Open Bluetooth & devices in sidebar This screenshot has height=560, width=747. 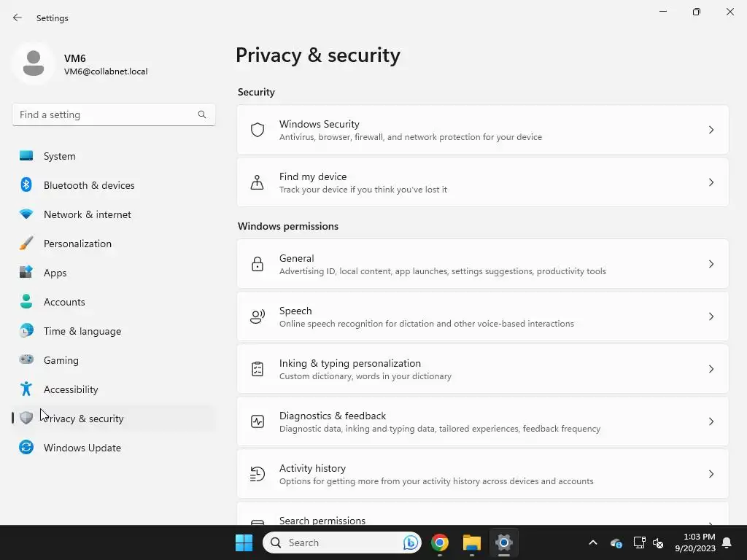(89, 185)
